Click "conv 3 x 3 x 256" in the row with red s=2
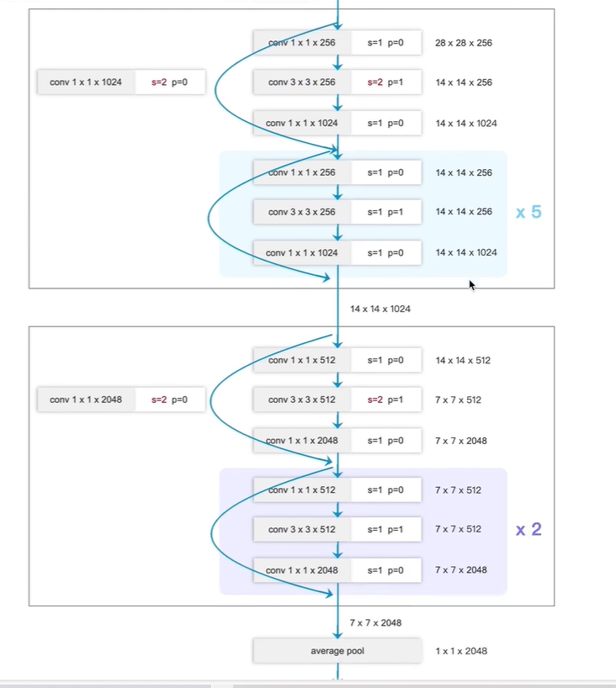616x688 pixels. 301,82
